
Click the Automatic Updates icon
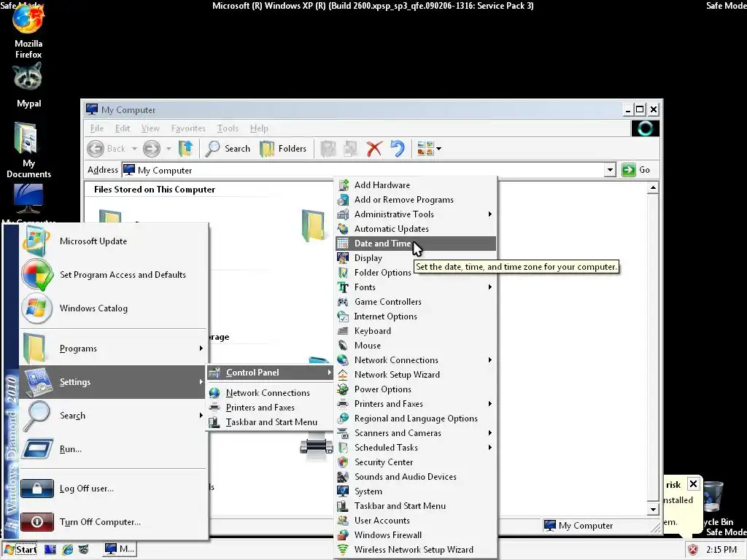[x=343, y=229]
